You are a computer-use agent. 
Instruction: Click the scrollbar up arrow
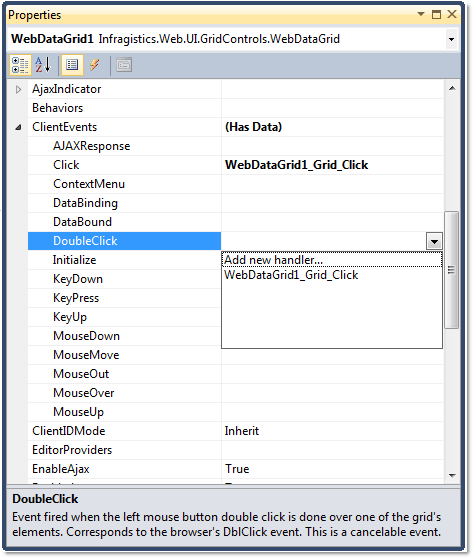pyautogui.click(x=452, y=88)
